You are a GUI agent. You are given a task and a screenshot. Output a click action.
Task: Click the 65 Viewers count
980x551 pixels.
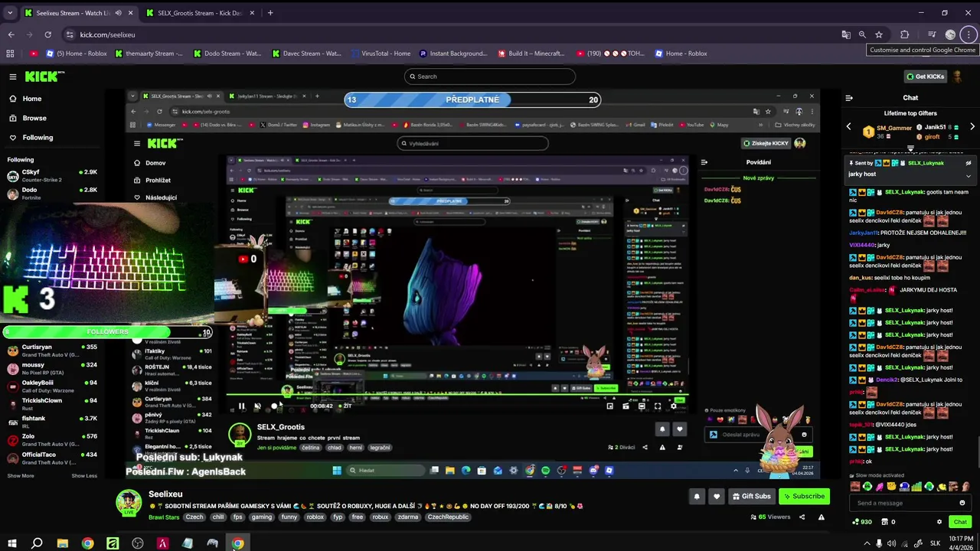[770, 517]
